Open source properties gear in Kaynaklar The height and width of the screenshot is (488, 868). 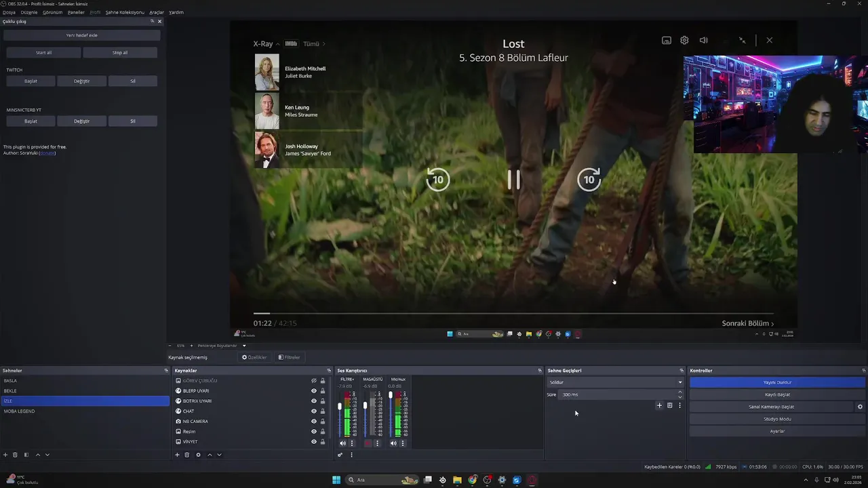point(199,455)
